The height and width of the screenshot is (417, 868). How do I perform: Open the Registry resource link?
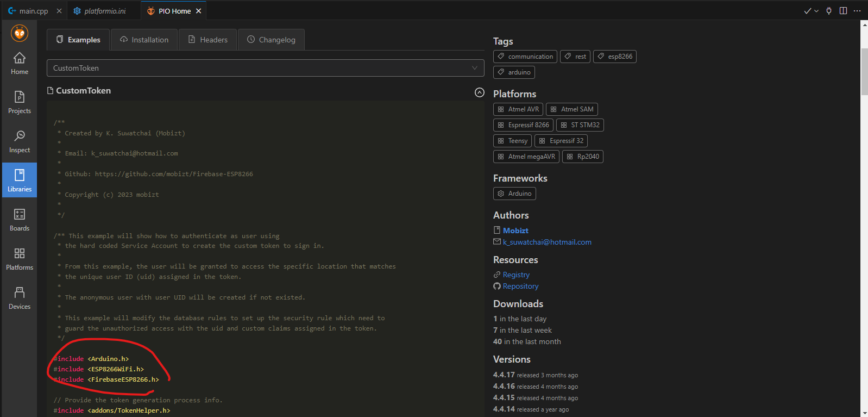(x=516, y=275)
